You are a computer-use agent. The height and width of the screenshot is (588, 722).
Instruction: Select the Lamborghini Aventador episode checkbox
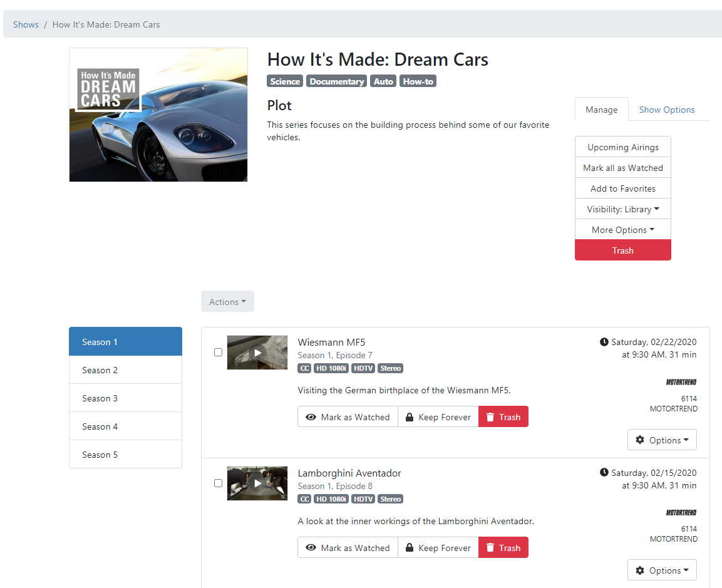pos(218,483)
